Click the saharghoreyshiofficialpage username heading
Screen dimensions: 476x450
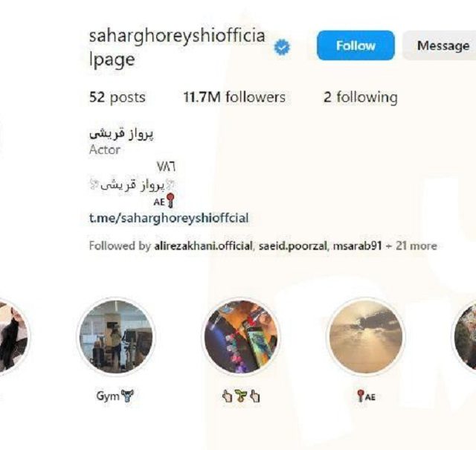[x=177, y=48]
